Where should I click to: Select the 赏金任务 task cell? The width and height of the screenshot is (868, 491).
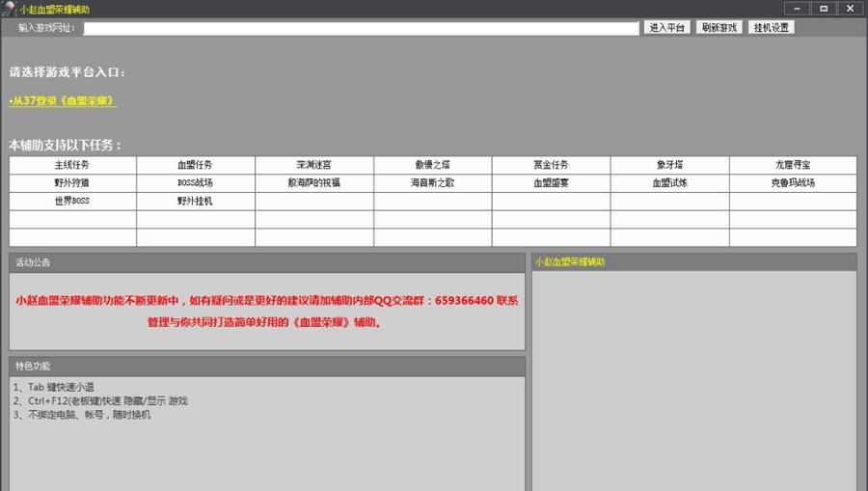point(551,165)
